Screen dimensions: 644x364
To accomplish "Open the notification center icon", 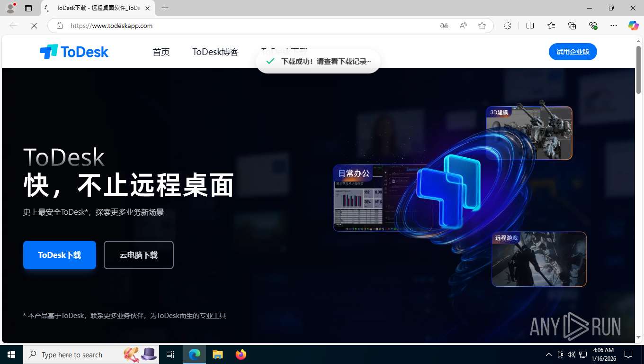I will click(x=628, y=355).
